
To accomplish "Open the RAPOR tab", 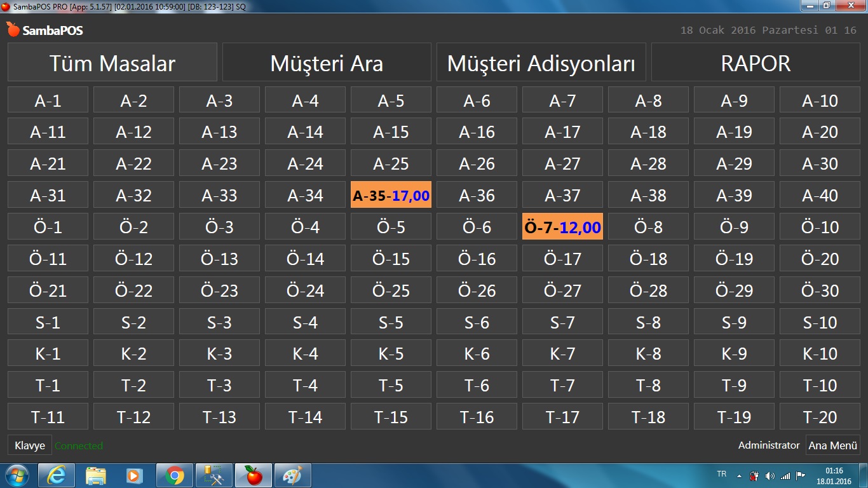I will point(756,63).
